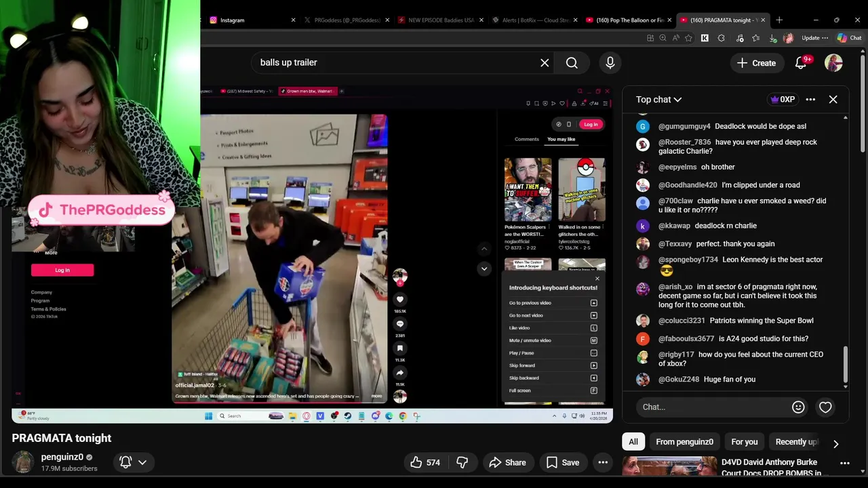Open the Chrome icon on streamed taskbar
The height and width of the screenshot is (488, 868).
click(403, 416)
